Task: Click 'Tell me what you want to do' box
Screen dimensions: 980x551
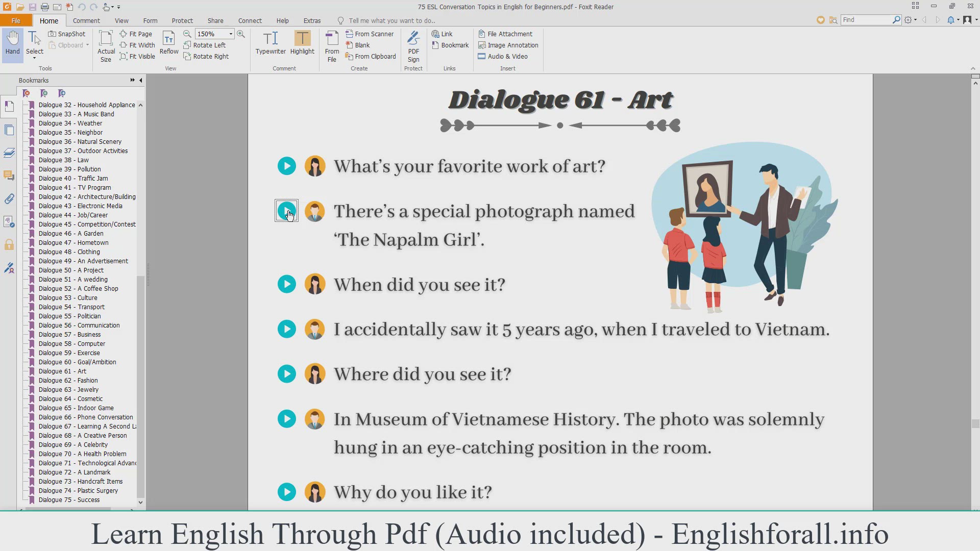Action: pyautogui.click(x=391, y=20)
